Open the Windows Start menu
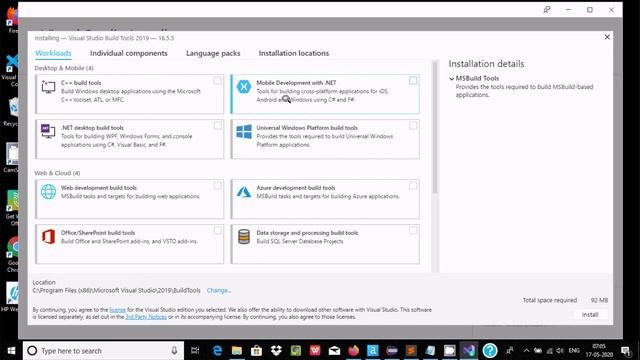Viewport: 640px width, 360px height. (11, 351)
